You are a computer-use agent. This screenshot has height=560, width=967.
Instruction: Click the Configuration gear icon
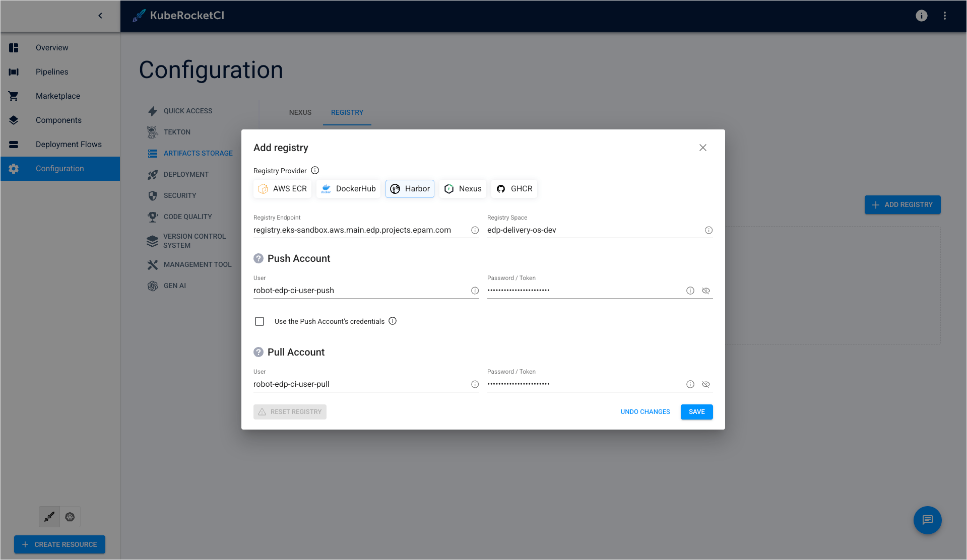point(14,169)
